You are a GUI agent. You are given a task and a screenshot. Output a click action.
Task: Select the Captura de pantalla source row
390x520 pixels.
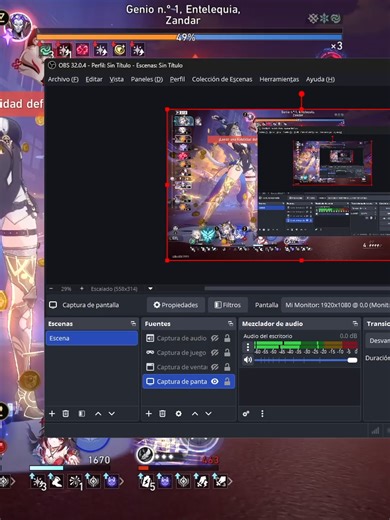point(189,382)
